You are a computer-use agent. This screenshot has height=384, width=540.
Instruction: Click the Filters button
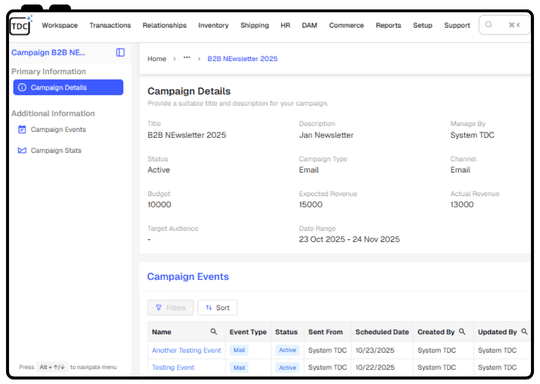(x=170, y=308)
